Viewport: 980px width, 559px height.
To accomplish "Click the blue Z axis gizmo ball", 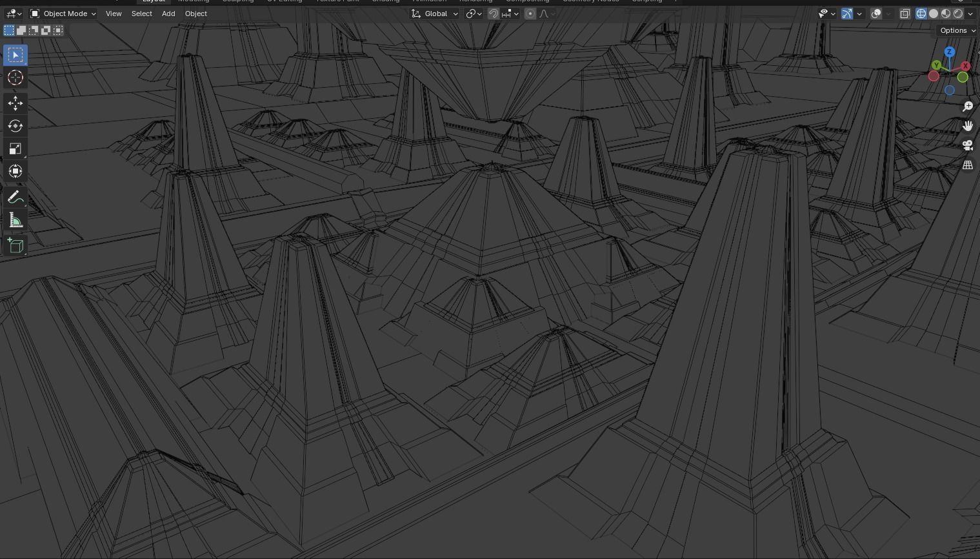I will (x=949, y=52).
